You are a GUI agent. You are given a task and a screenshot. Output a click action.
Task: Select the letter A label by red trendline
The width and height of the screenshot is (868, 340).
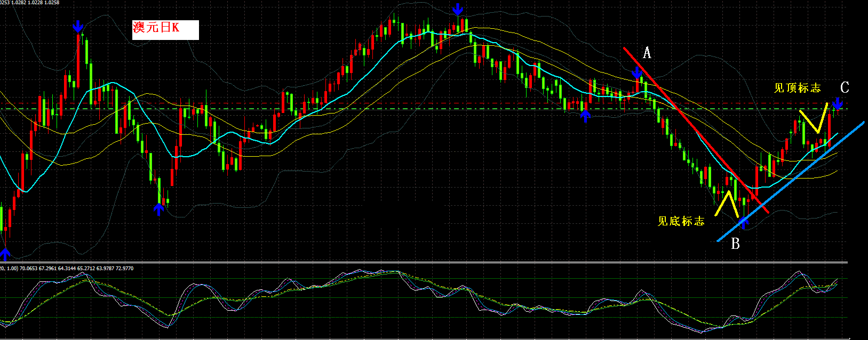(647, 53)
